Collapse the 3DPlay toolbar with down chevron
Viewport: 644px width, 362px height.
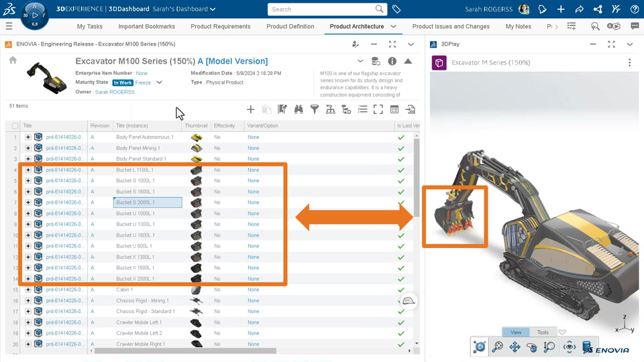[562, 332]
